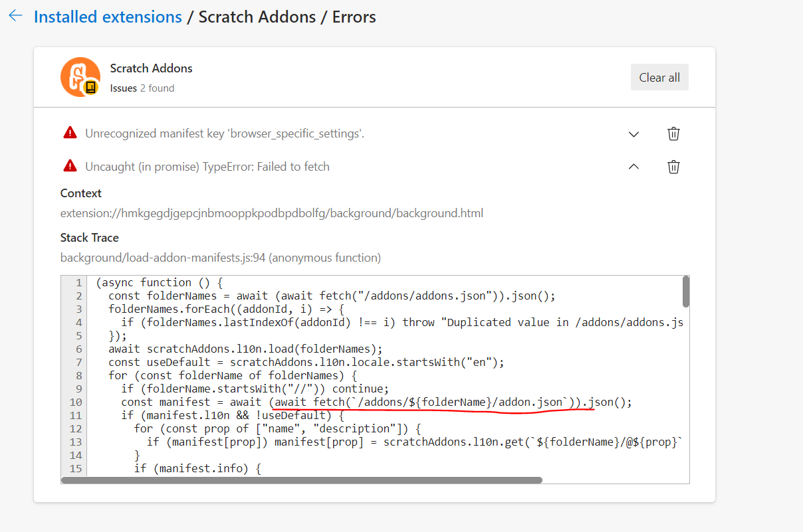Viewport: 803px width, 532px height.
Task: Open the Installed extensions breadcrumb link
Action: [108, 17]
